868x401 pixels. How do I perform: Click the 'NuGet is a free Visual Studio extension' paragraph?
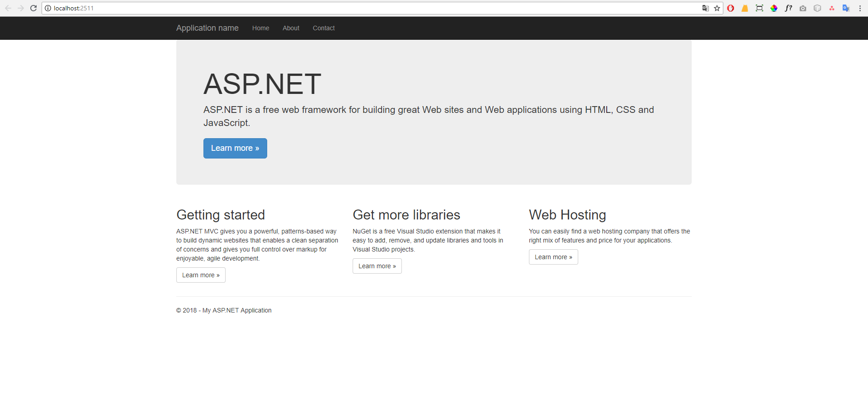pos(428,240)
